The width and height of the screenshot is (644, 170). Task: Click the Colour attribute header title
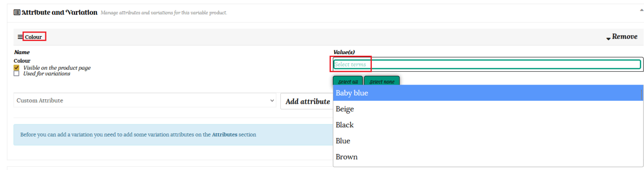[x=34, y=37]
